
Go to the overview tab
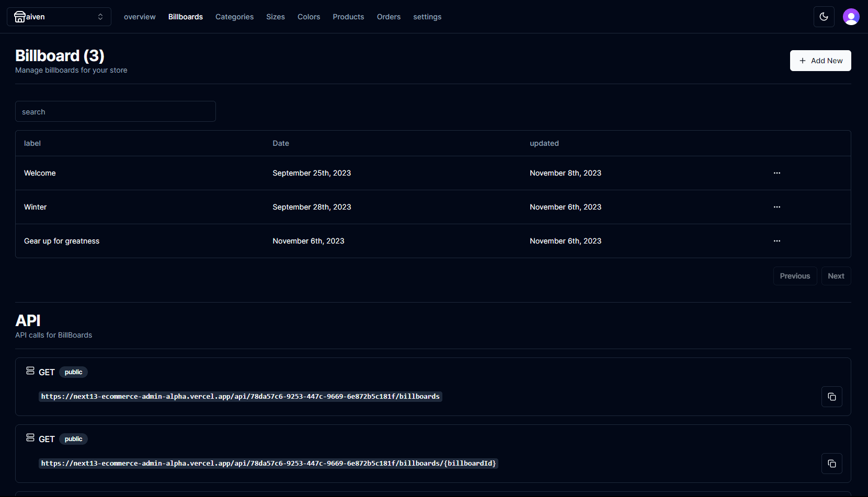[x=140, y=17]
